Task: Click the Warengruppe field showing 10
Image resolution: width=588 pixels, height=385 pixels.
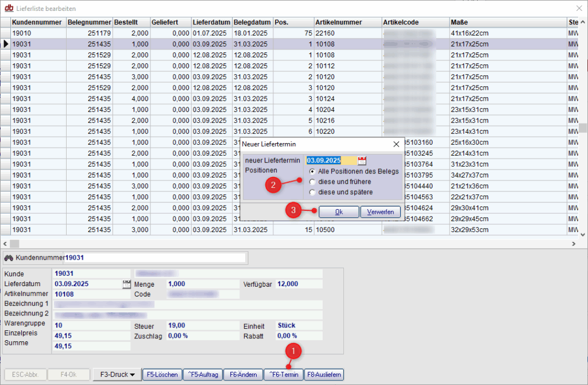Action: coord(92,325)
